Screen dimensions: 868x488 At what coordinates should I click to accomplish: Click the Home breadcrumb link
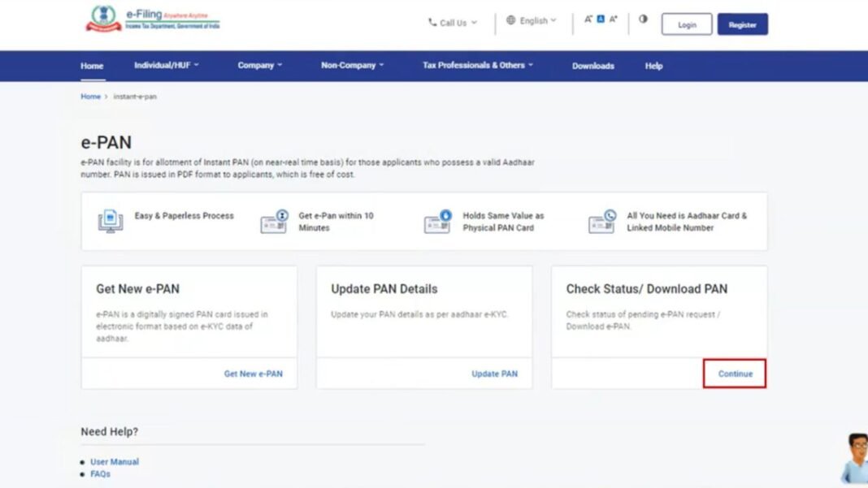click(x=89, y=96)
